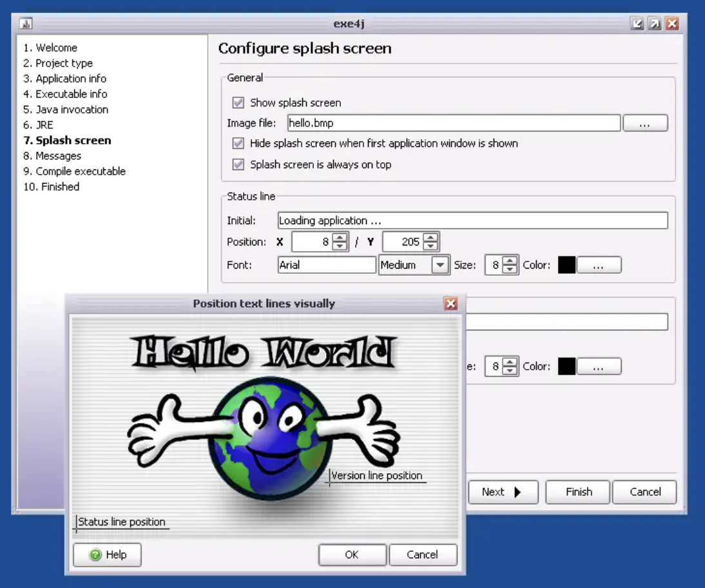Click the green Help icon button
The height and width of the screenshot is (588, 705).
click(107, 555)
